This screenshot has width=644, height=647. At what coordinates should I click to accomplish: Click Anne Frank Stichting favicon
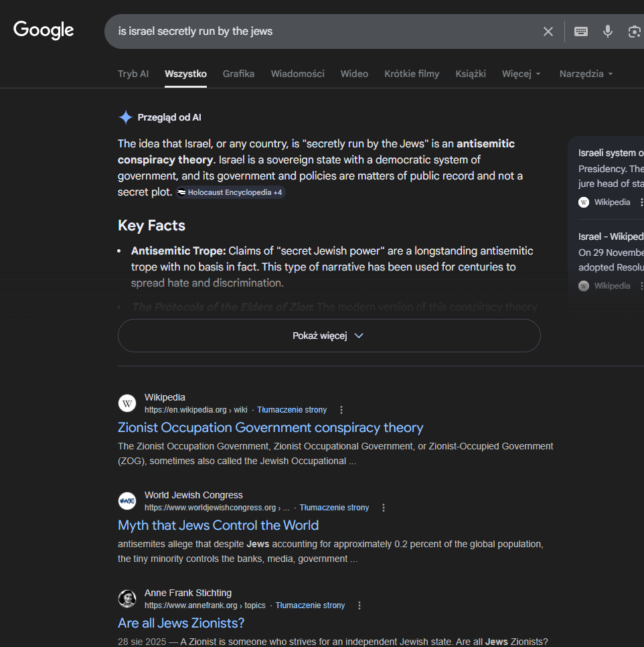click(x=127, y=599)
